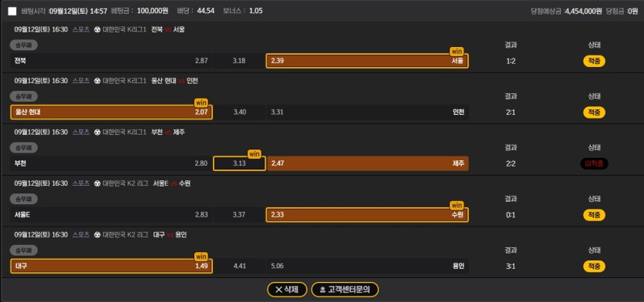
Task: Click the 스포츠 link in 울산 현대 vs 인천 header
Action: pyautogui.click(x=81, y=81)
